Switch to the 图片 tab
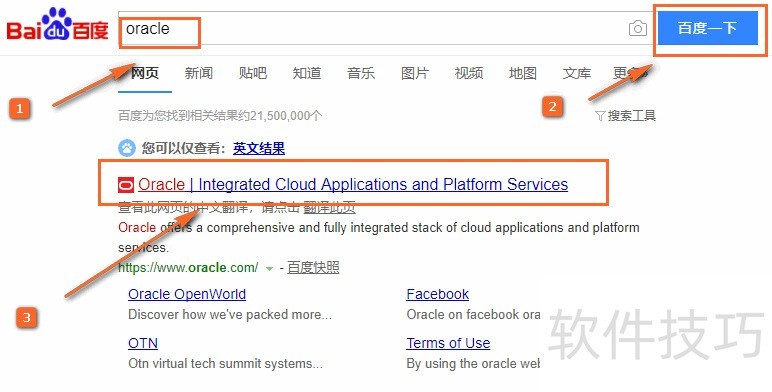The width and height of the screenshot is (772, 392). click(415, 73)
